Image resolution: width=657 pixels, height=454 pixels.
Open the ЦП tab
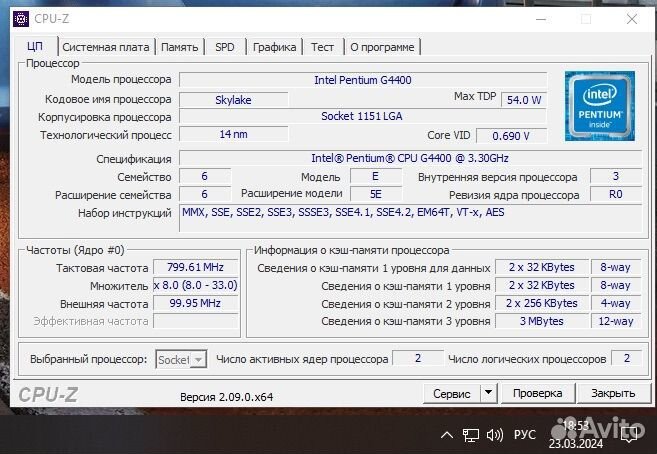[x=35, y=46]
